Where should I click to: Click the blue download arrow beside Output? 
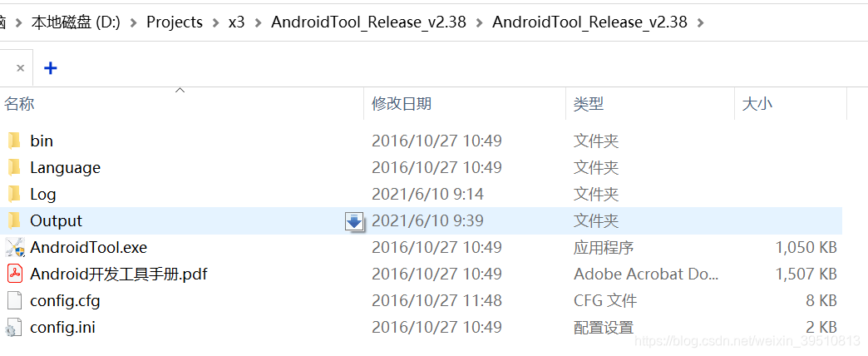point(353,221)
